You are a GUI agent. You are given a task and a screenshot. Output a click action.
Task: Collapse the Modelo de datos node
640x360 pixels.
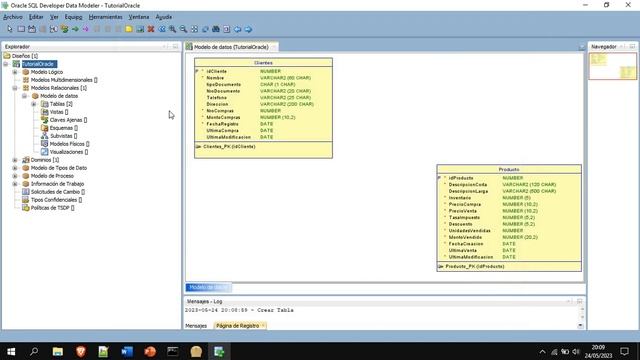coord(24,96)
